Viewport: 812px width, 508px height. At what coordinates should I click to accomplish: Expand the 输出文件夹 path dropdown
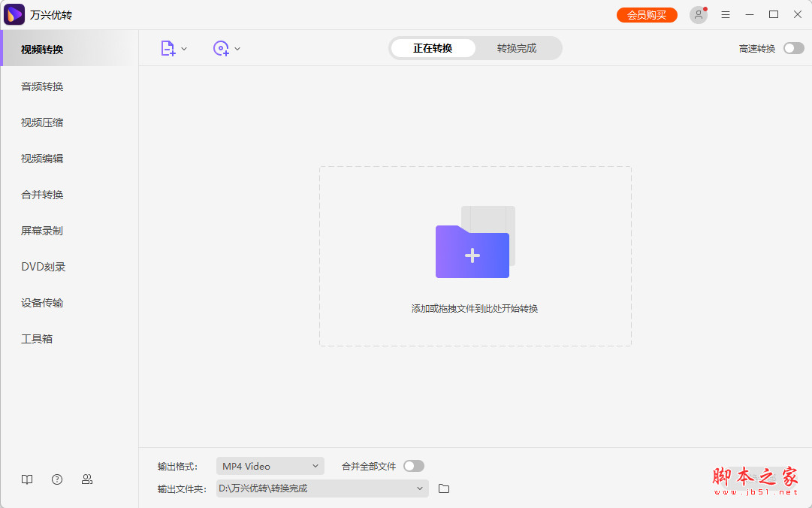tap(420, 488)
